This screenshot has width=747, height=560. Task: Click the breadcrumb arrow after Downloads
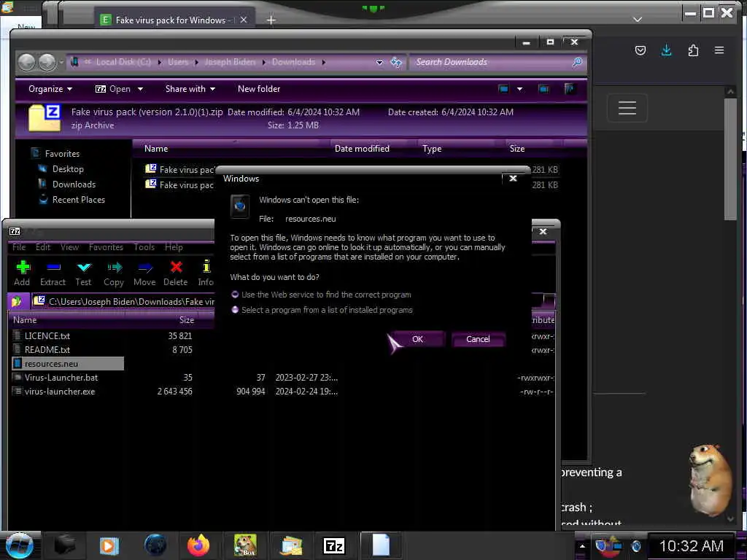tap(324, 63)
